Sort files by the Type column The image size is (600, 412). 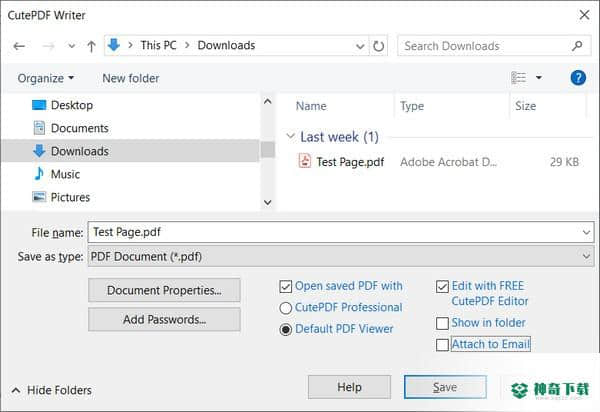(412, 106)
